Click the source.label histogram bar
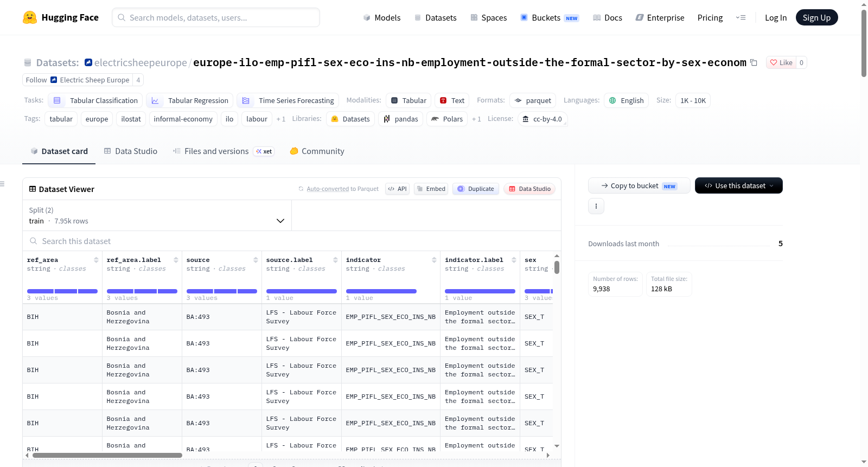 pyautogui.click(x=302, y=291)
